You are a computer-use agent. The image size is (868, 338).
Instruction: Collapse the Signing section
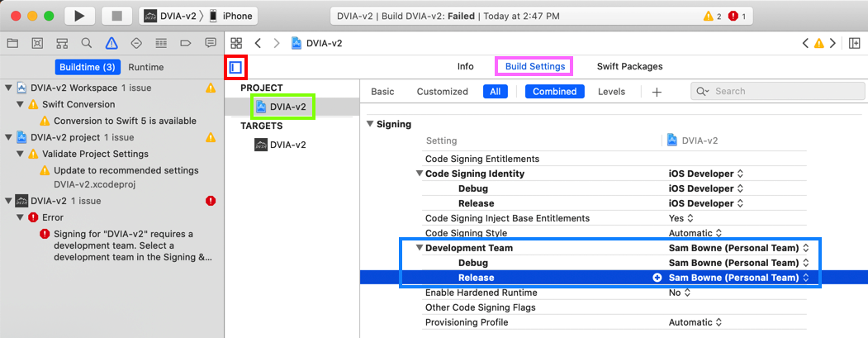[x=369, y=124]
